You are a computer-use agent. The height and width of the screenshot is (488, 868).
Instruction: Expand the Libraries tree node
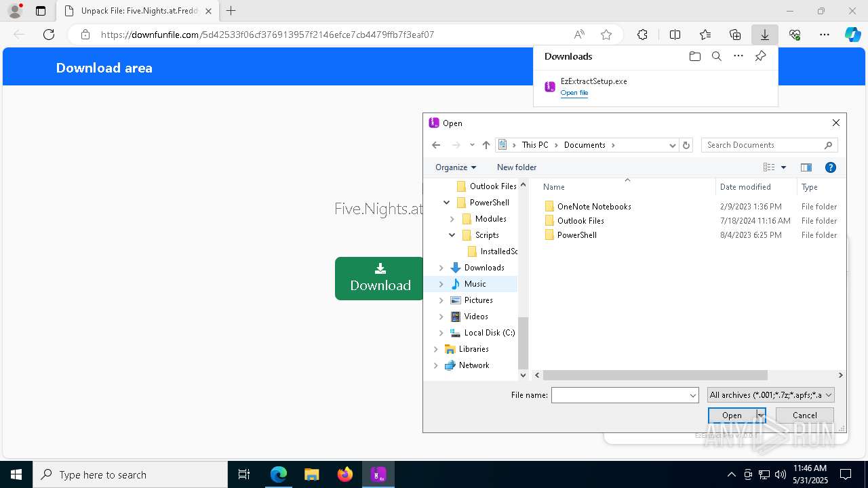[436, 349]
